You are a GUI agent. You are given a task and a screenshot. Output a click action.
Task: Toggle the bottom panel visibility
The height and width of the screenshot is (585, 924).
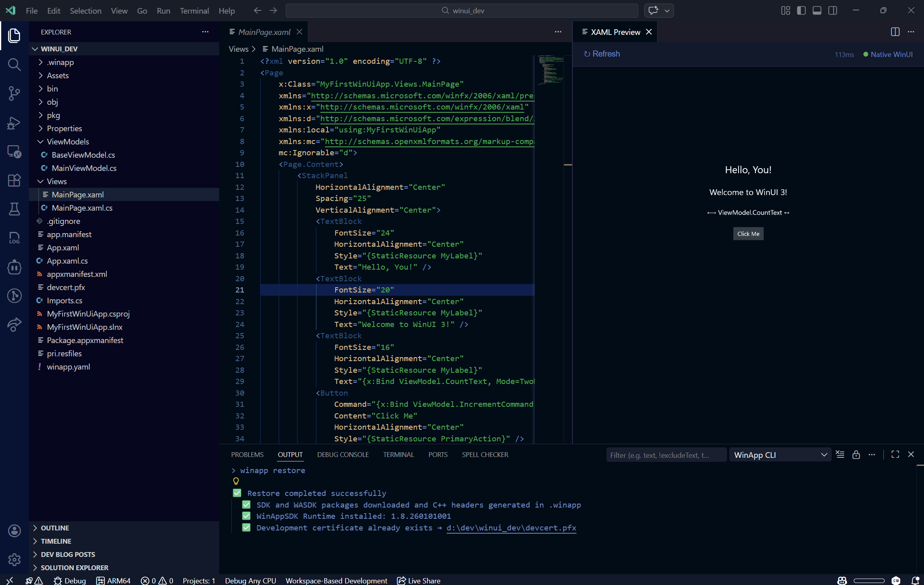(x=817, y=11)
